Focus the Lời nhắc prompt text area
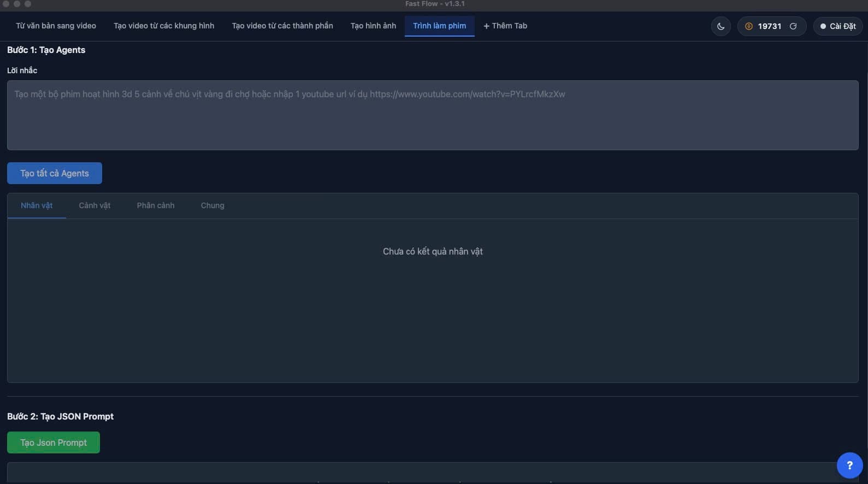The image size is (868, 484). pyautogui.click(x=433, y=115)
